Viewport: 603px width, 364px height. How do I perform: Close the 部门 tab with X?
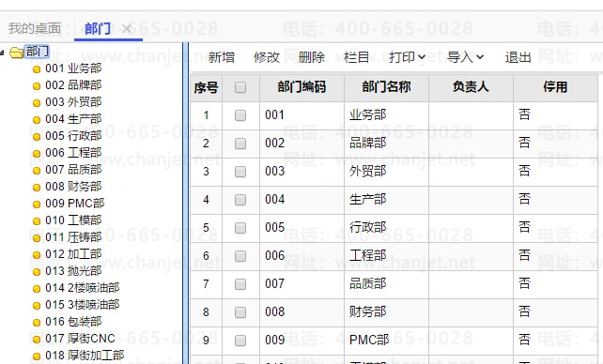click(127, 29)
